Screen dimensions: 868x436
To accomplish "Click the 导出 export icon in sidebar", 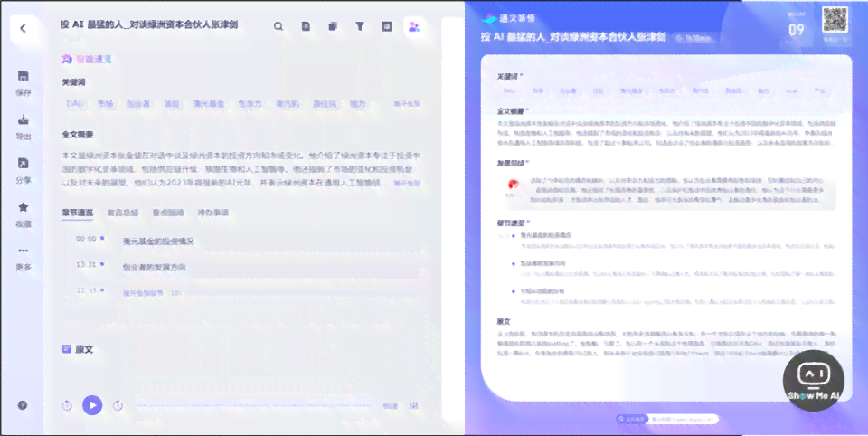I will click(x=24, y=119).
